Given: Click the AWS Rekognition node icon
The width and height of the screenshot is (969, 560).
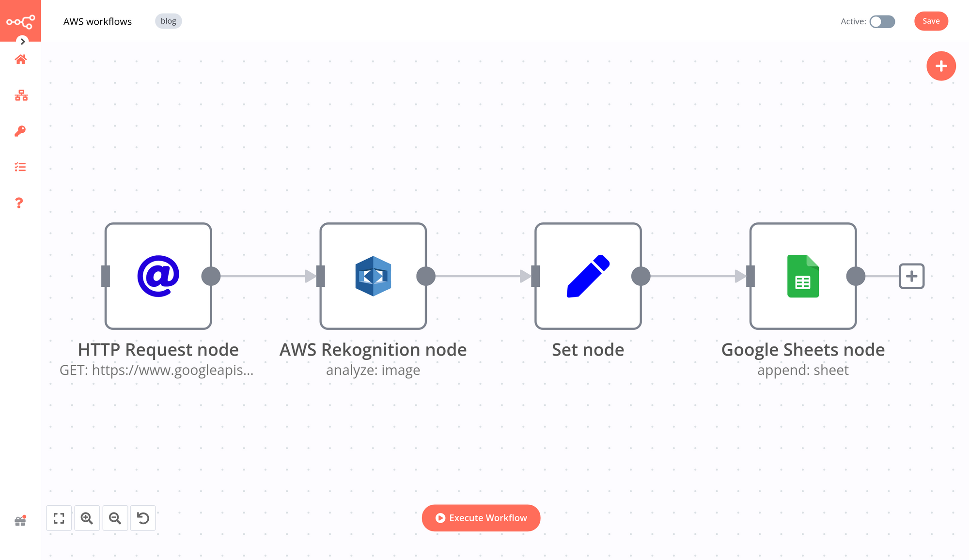Looking at the screenshot, I should coord(373,275).
